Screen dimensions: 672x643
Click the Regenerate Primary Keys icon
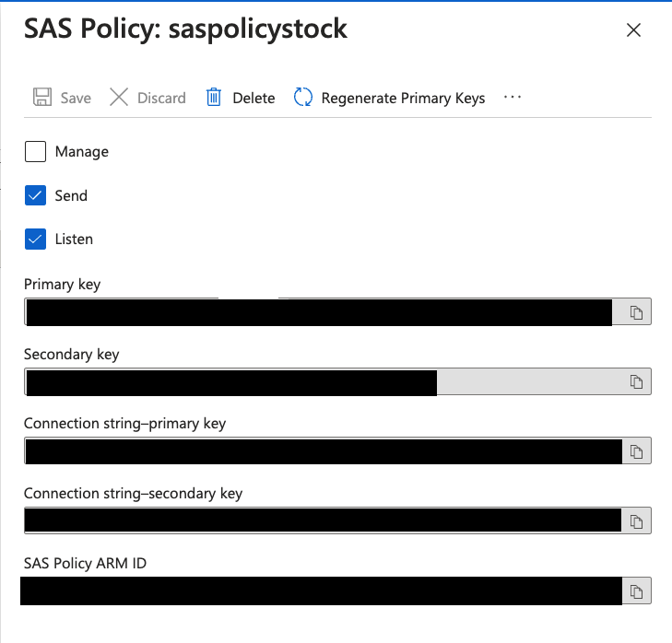click(303, 98)
